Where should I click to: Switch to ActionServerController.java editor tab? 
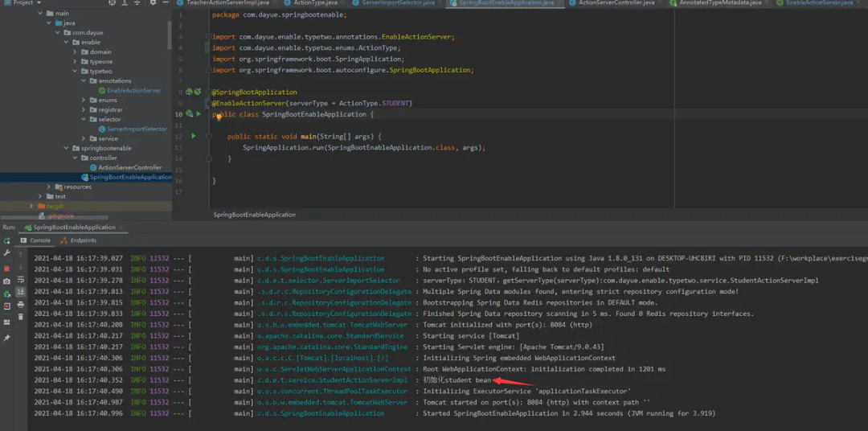pos(616,3)
